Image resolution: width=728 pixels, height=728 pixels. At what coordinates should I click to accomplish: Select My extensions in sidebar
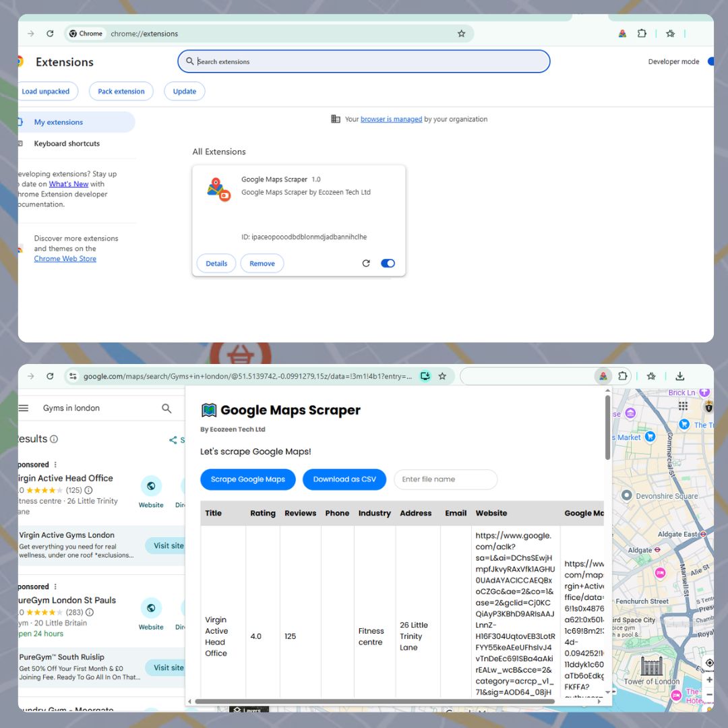pos(77,122)
